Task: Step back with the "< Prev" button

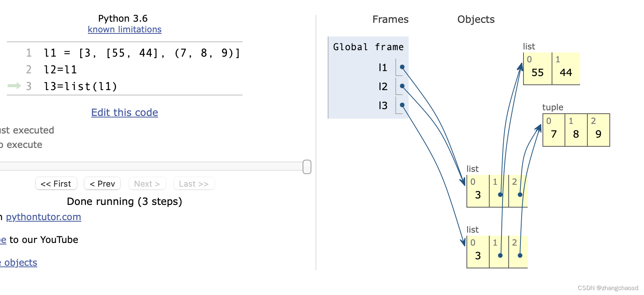Action: [x=102, y=184]
